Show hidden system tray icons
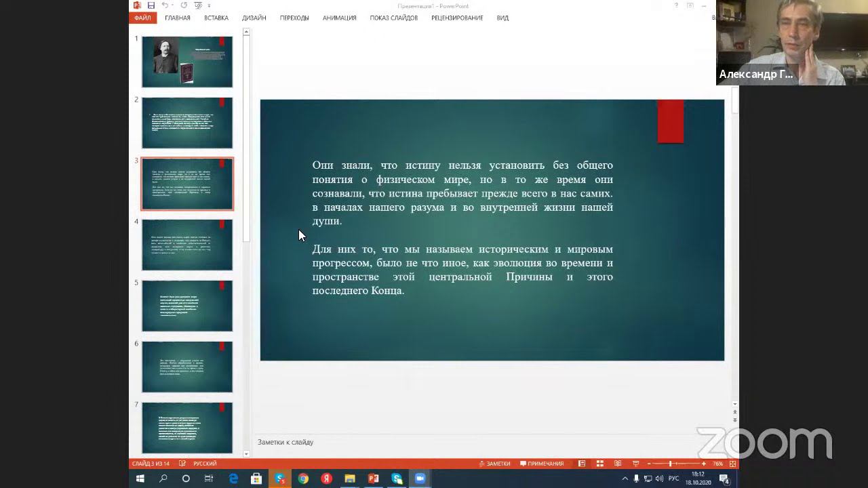The width and height of the screenshot is (868, 488). click(x=625, y=479)
